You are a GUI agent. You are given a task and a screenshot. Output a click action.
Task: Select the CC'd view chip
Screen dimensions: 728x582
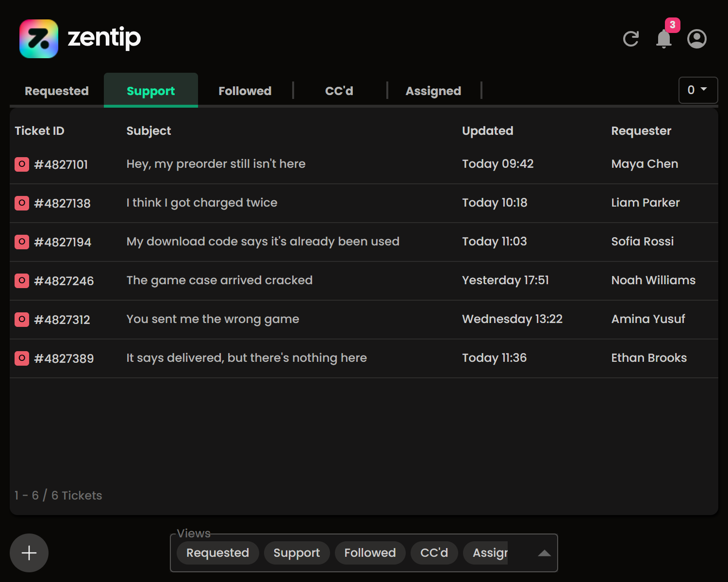coord(434,553)
